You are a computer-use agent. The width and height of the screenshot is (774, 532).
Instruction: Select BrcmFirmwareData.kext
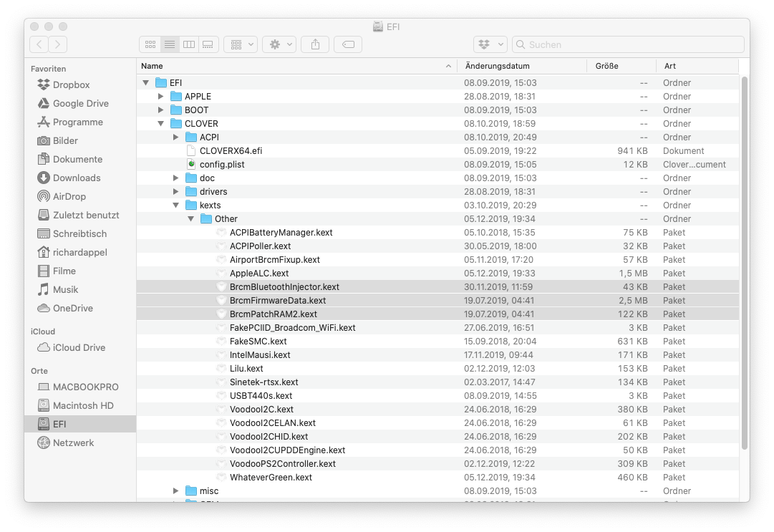pyautogui.click(x=438, y=301)
